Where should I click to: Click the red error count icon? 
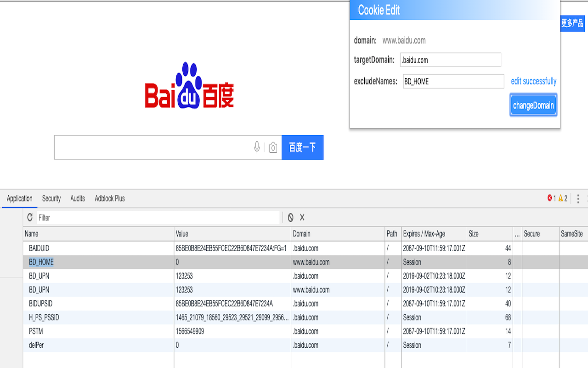click(x=549, y=198)
